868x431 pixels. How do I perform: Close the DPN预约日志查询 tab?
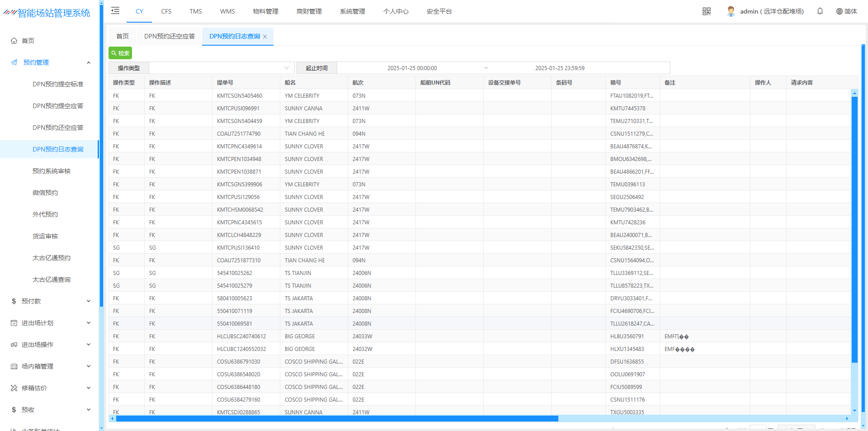point(265,37)
